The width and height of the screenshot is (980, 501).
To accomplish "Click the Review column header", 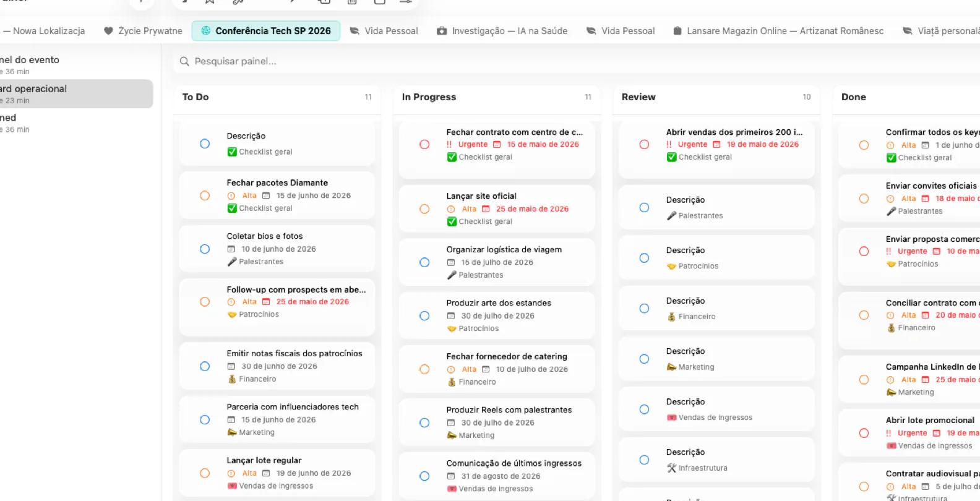I will pyautogui.click(x=638, y=97).
